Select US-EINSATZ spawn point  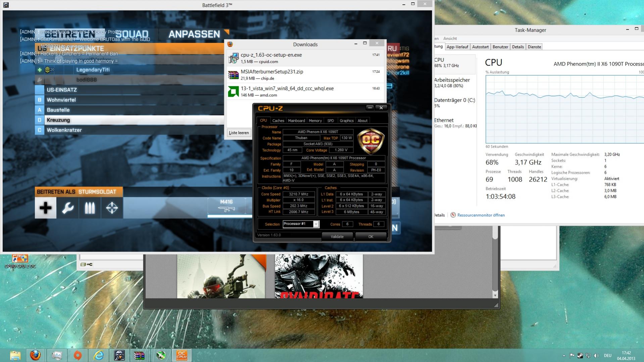(129, 90)
